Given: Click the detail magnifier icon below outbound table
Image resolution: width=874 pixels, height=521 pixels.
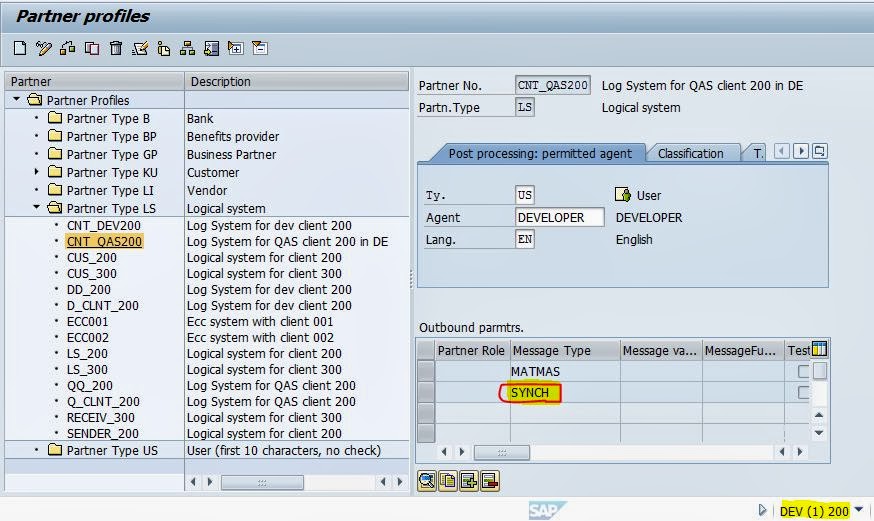Looking at the screenshot, I should (x=427, y=481).
